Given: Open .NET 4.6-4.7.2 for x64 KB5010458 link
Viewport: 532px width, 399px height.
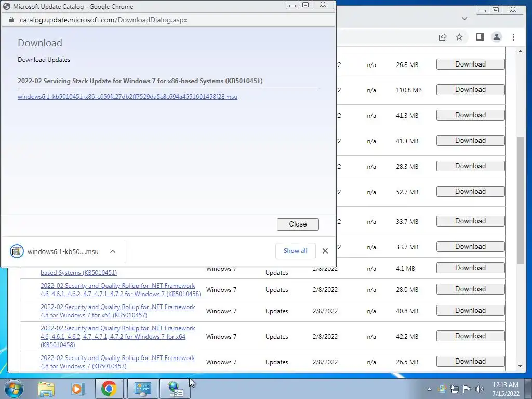Looking at the screenshot, I should (118, 337).
